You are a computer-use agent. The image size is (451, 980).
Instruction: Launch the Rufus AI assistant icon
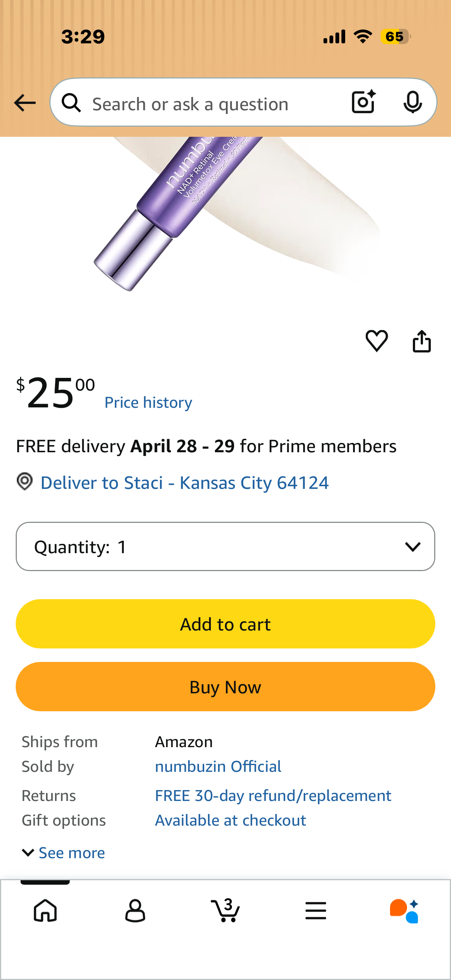(404, 911)
